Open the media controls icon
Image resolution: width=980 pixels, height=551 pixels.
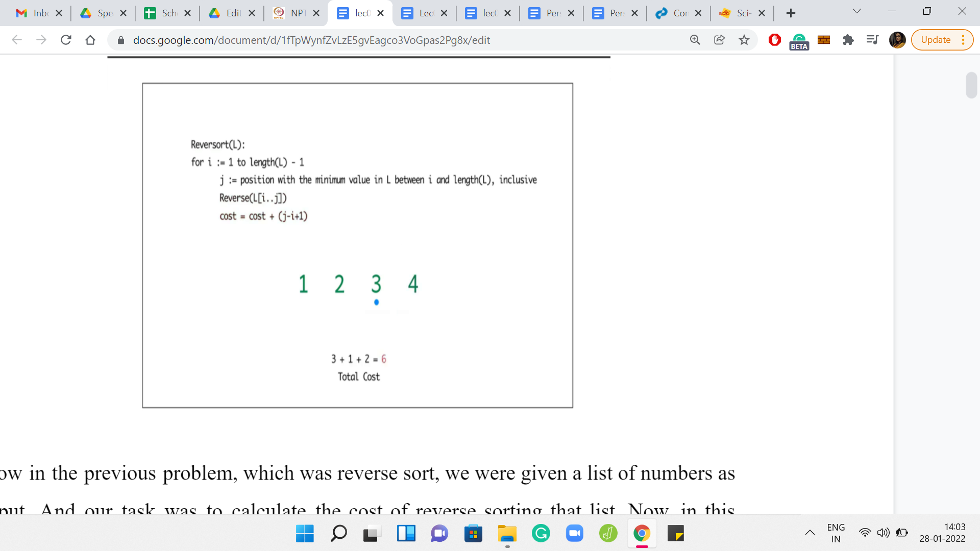[x=872, y=40]
